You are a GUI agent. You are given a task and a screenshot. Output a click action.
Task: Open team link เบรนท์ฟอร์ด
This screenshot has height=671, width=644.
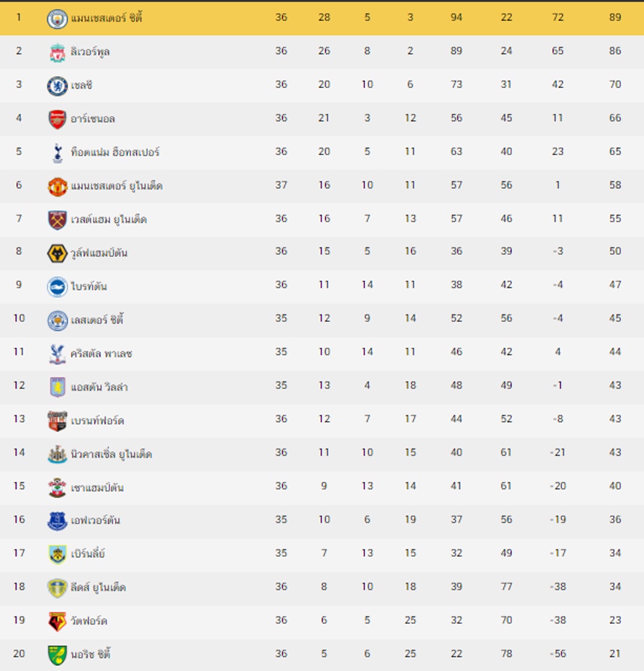97,421
